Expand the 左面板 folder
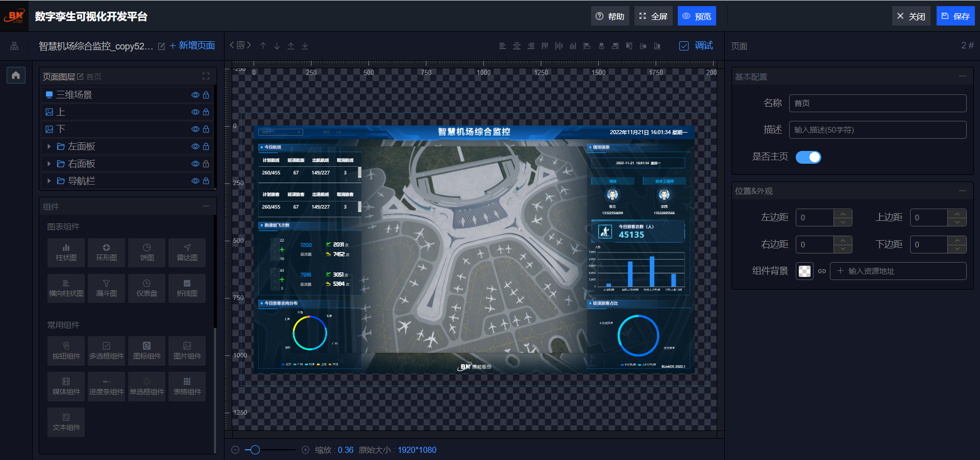980x460 pixels. point(49,146)
